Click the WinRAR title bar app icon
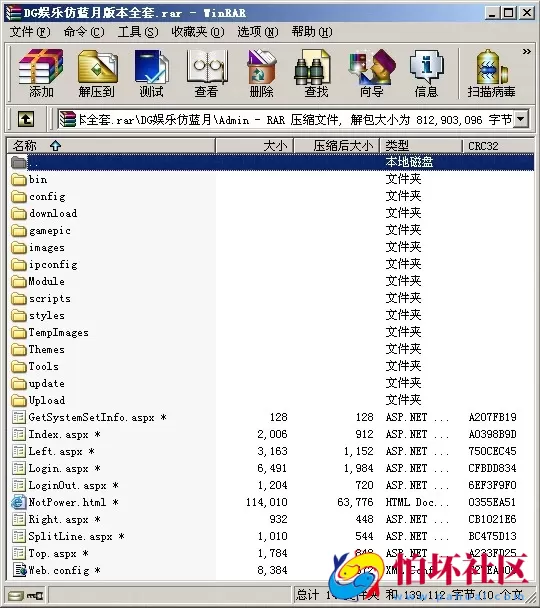540x608 pixels. (x=13, y=13)
